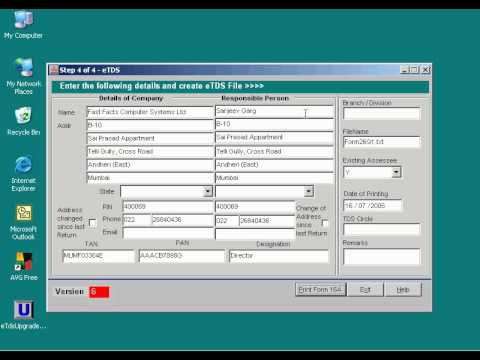This screenshot has height=360, width=480.
Task: Click the Date of Printing field
Action: point(372,205)
